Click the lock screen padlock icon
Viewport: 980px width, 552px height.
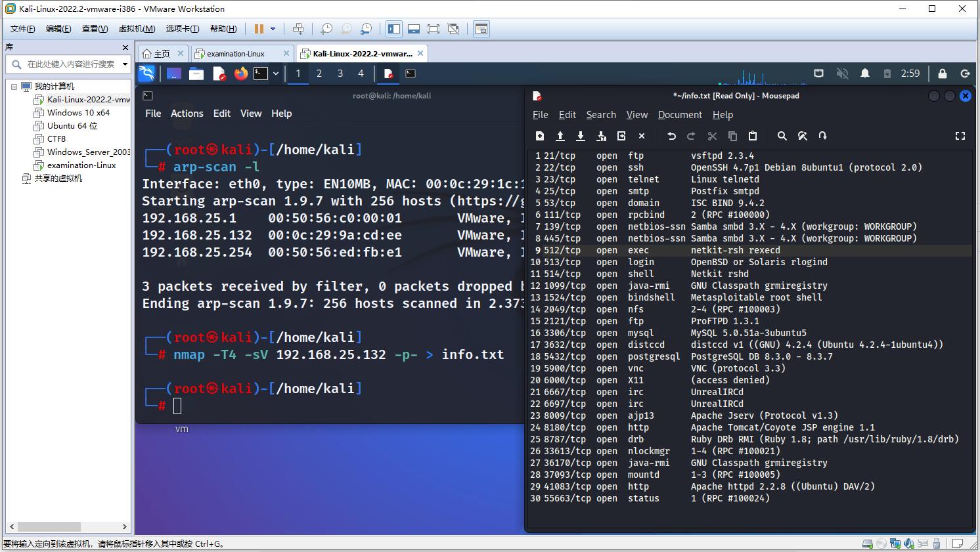tap(943, 74)
